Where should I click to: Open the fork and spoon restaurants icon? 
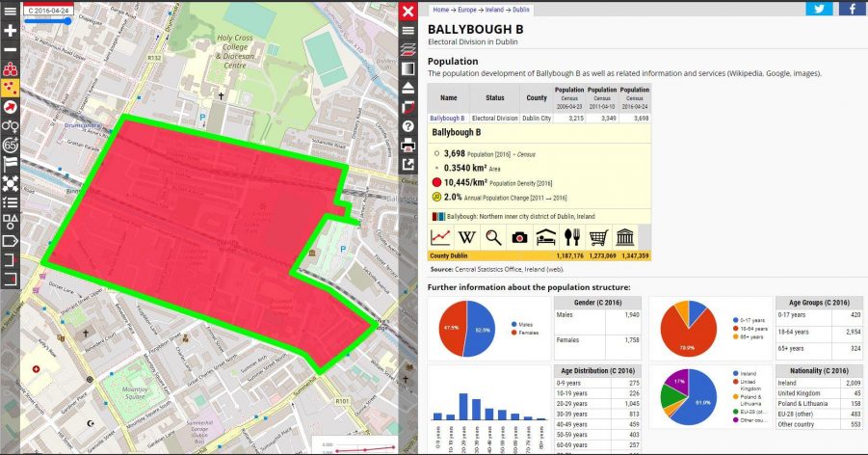point(572,238)
